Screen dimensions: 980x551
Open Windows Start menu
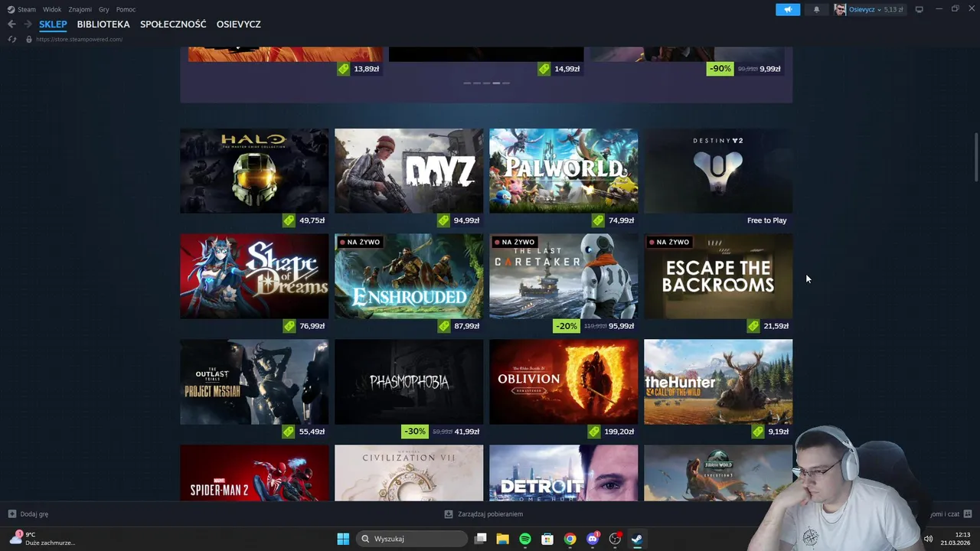pyautogui.click(x=343, y=539)
